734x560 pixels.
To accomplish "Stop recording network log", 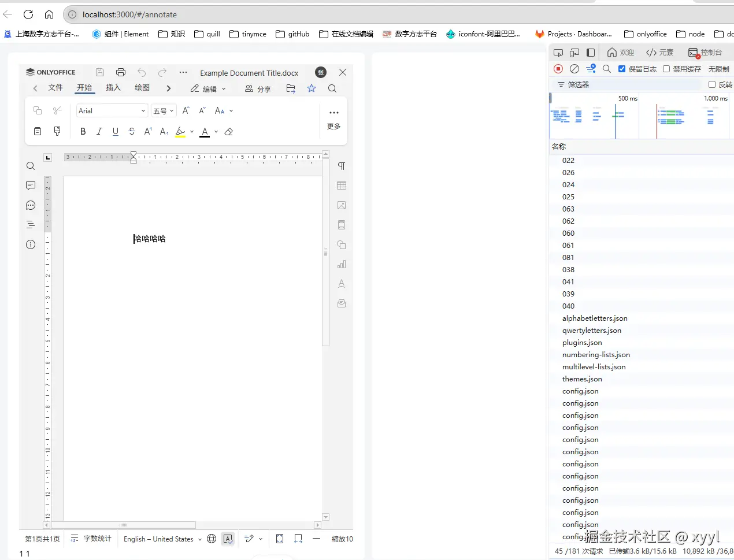I will [x=558, y=69].
